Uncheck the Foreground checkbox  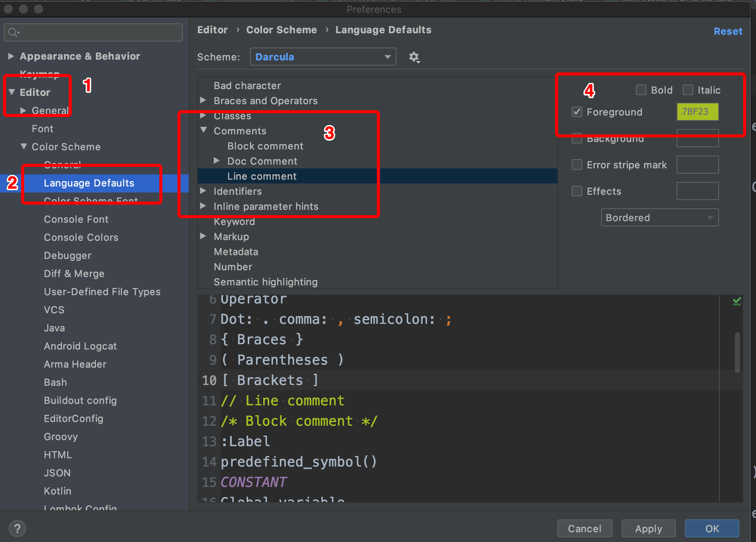(577, 112)
